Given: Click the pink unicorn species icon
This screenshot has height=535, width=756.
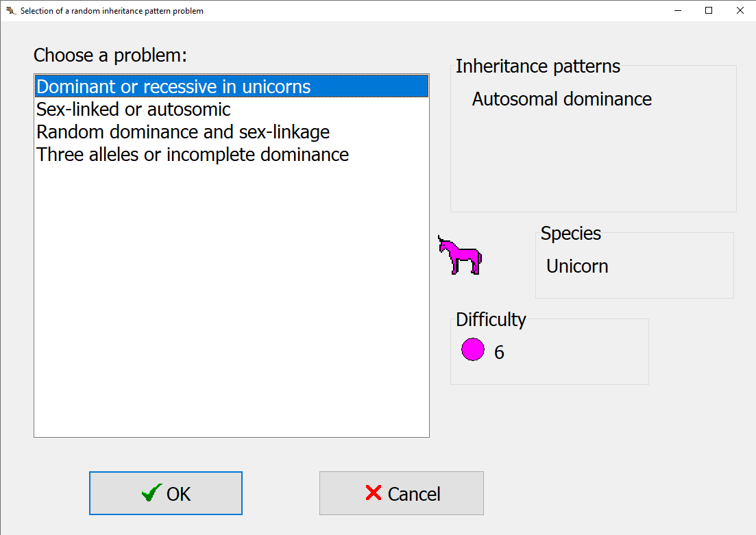Looking at the screenshot, I should [460, 256].
